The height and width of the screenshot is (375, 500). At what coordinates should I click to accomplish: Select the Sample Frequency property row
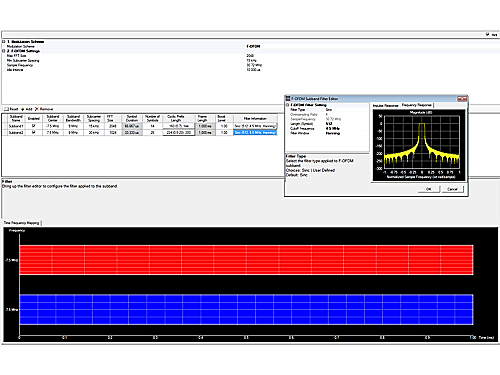point(250,65)
